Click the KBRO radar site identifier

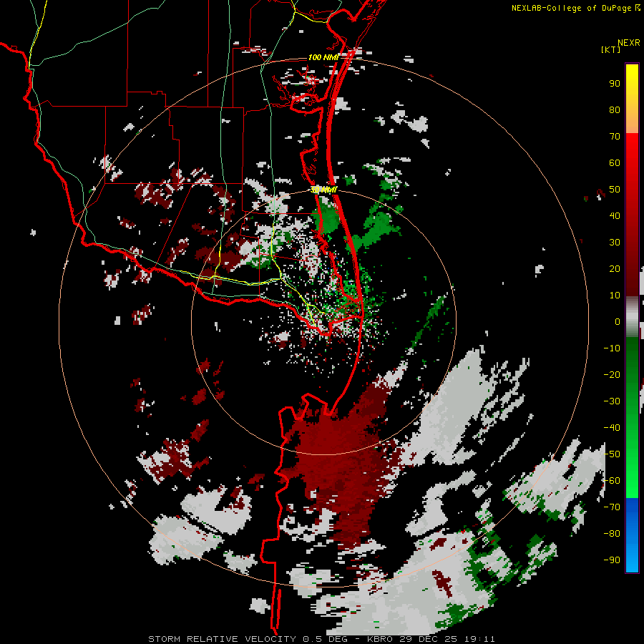point(381,639)
